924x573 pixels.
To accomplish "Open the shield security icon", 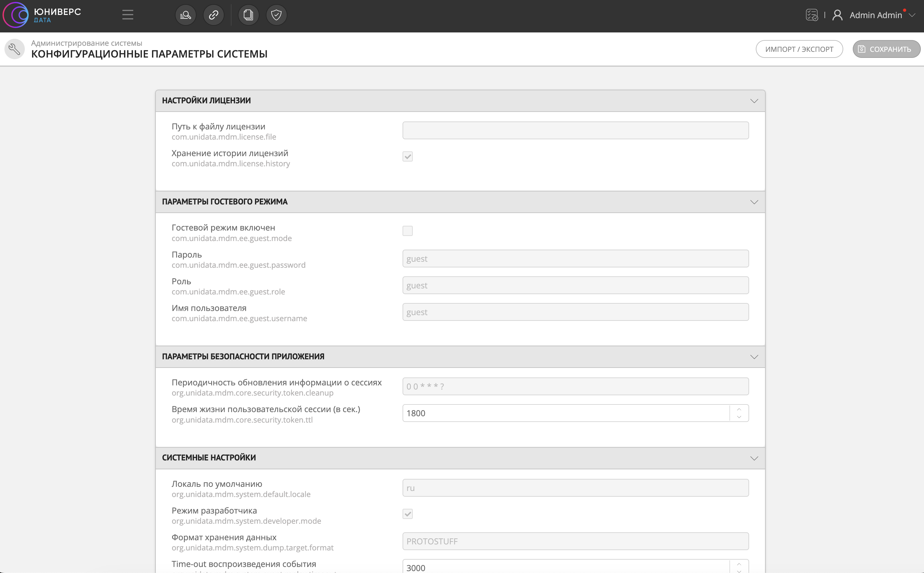I will coord(277,15).
